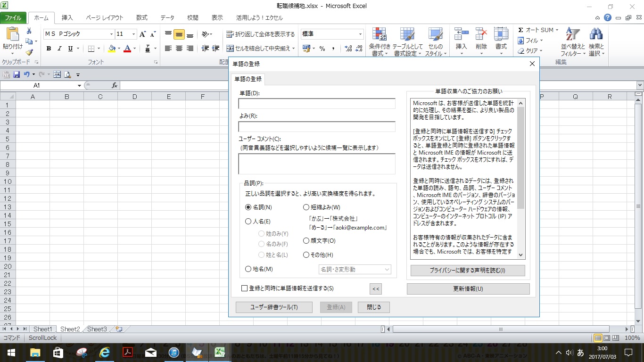Select the 顔文字(O) radio option
This screenshot has height=362, width=644.
pyautogui.click(x=306, y=241)
